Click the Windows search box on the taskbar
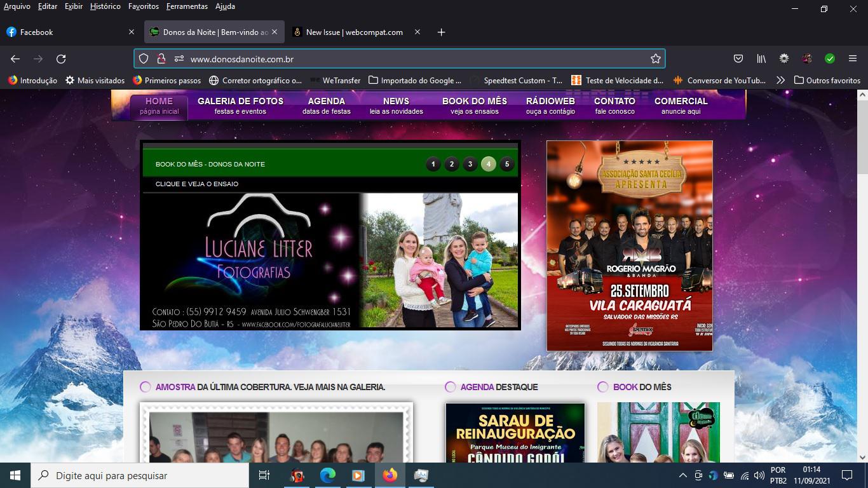Screen dimensions: 868x488 point(140,475)
